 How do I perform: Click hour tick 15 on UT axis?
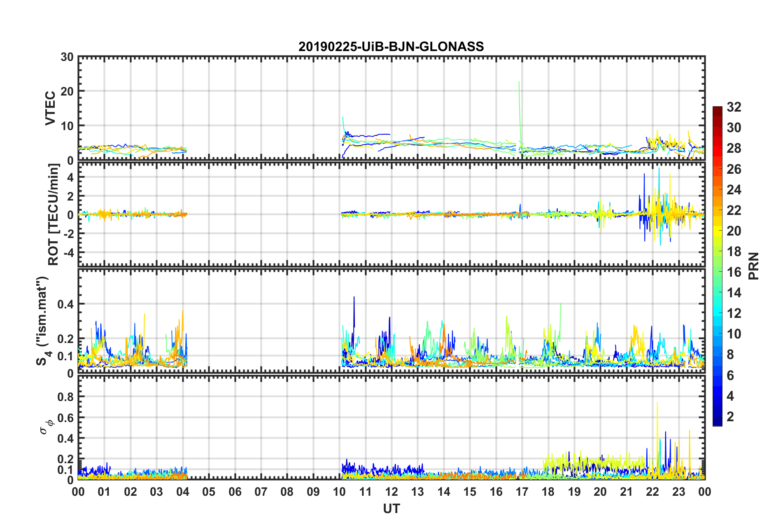(x=470, y=492)
